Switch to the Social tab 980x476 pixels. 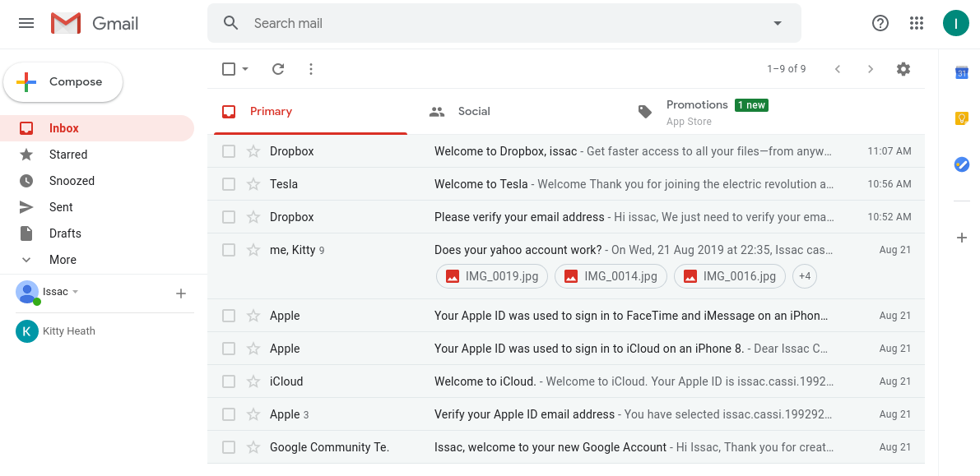pyautogui.click(x=473, y=112)
